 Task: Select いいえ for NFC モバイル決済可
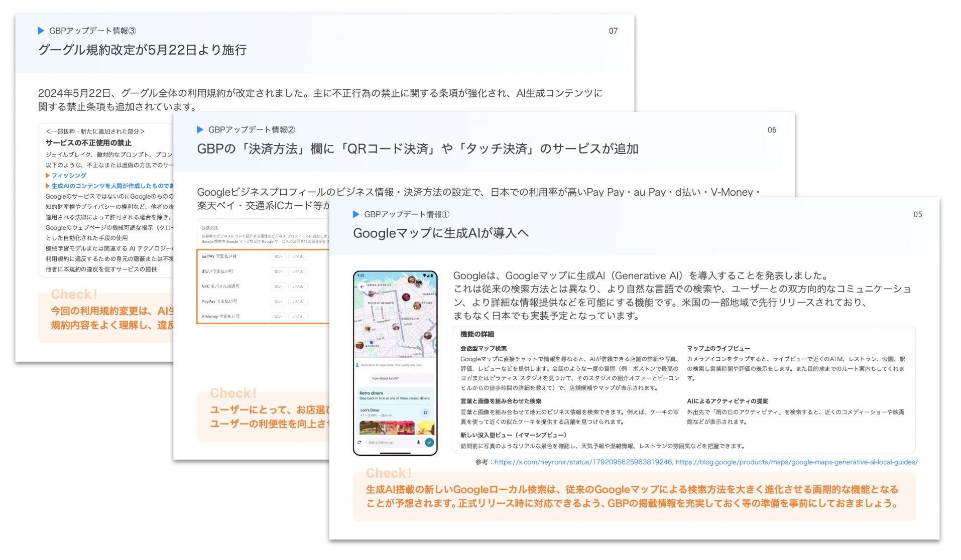click(x=298, y=287)
